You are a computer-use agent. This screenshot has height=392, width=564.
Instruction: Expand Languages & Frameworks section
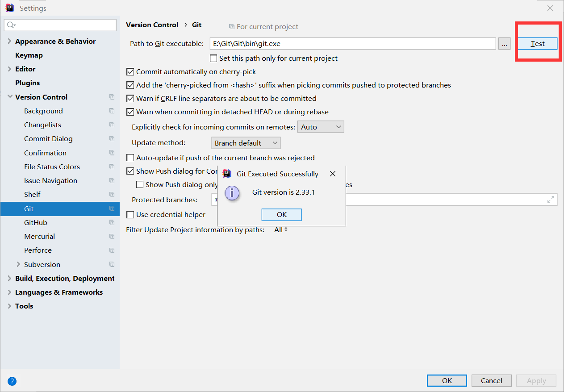[x=10, y=292]
